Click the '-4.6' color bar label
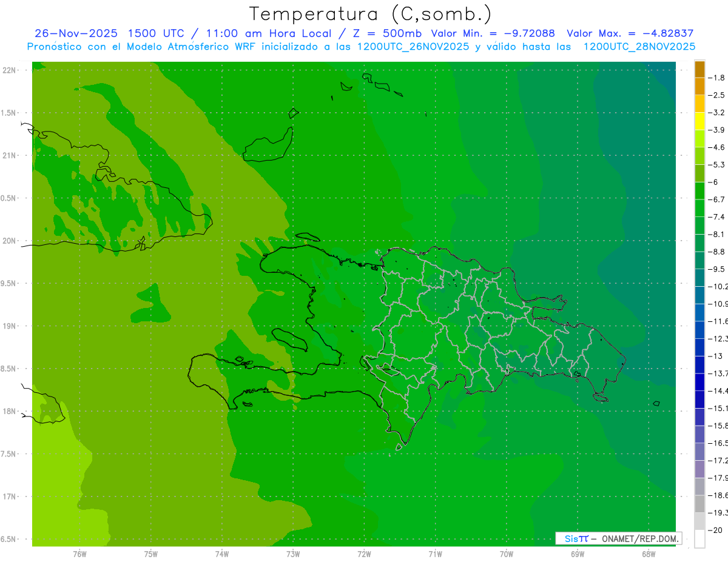Image resolution: width=728 pixels, height=562 pixels. click(717, 147)
